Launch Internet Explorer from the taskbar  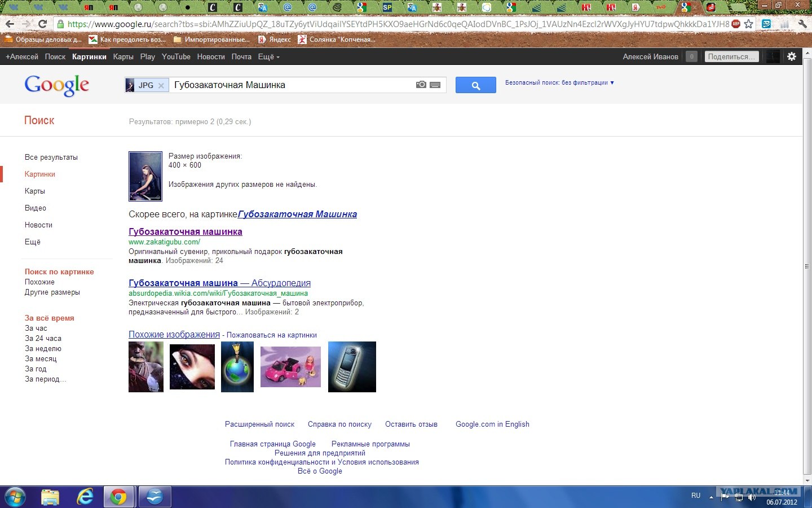(x=85, y=497)
